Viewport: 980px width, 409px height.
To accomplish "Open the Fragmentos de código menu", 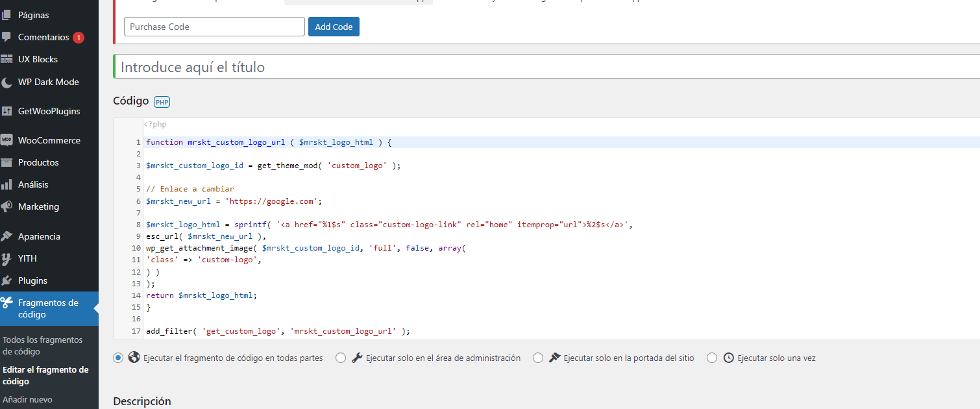I will pos(49,308).
